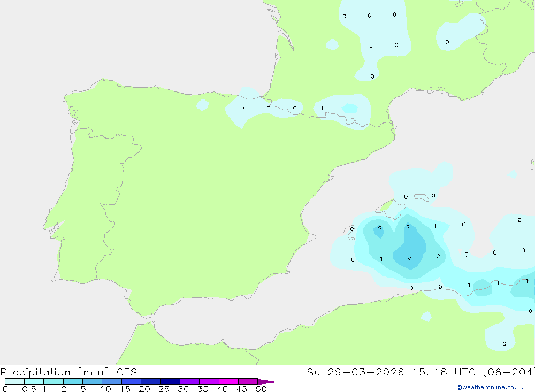The width and height of the screenshot is (535, 392).
Task: Click the 10–15 mm legend swatch
Action: point(112,381)
